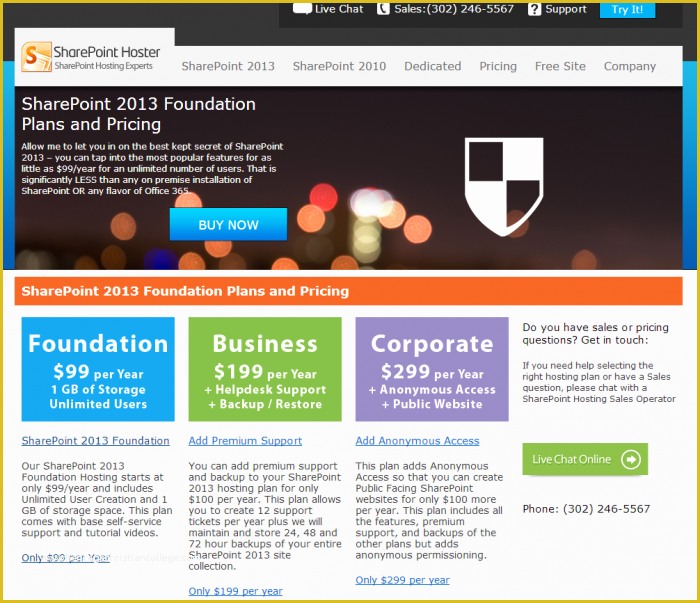Image resolution: width=700 pixels, height=603 pixels.
Task: Open Live Chat in top bar
Action: click(x=339, y=9)
